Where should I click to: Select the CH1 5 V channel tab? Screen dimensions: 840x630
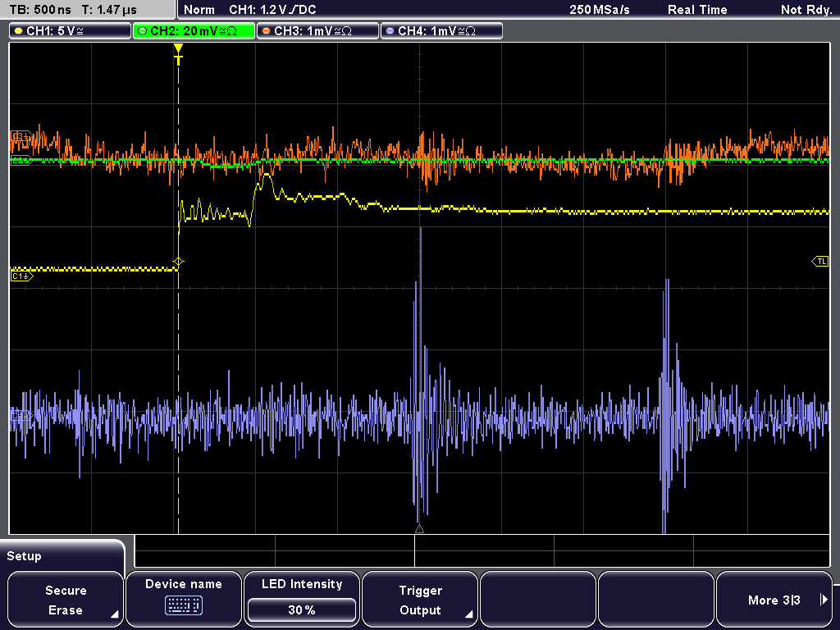tap(71, 31)
